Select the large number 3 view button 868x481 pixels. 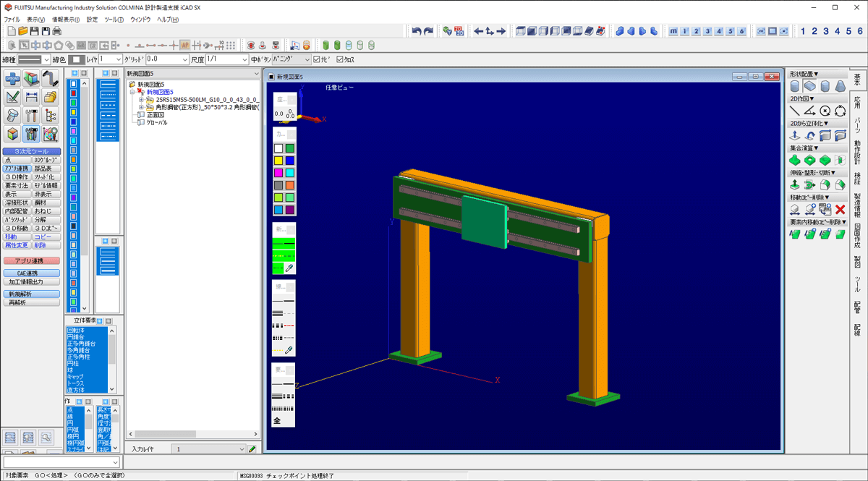pyautogui.click(x=826, y=31)
